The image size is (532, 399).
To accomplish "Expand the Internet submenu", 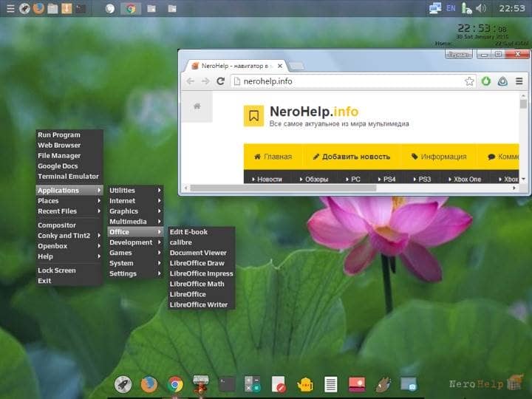I will [135, 200].
